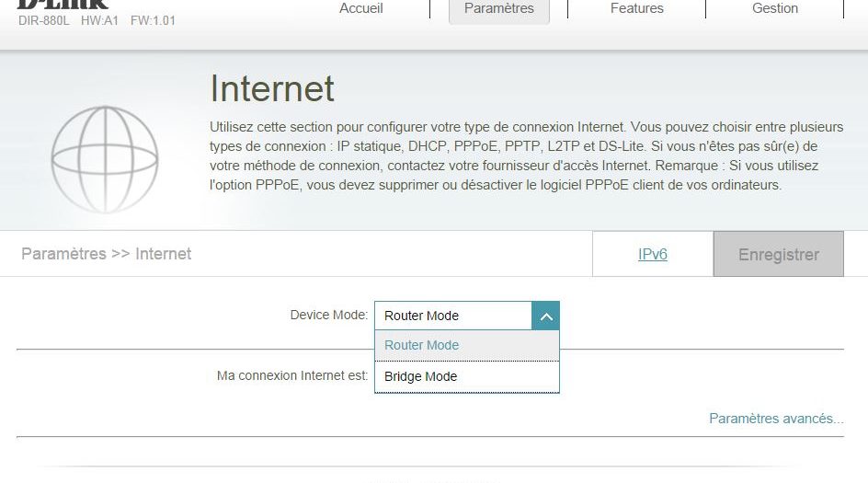Click the FW:1.01 firmware version text

pos(153,20)
